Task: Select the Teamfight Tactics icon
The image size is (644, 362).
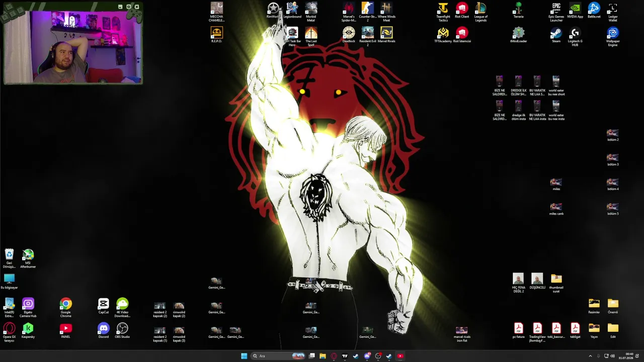Action: tap(443, 12)
